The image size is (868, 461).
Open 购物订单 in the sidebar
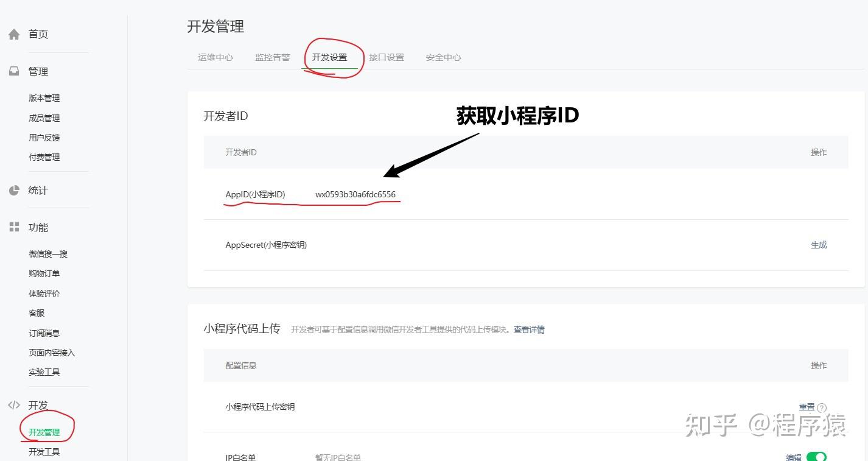tap(44, 273)
